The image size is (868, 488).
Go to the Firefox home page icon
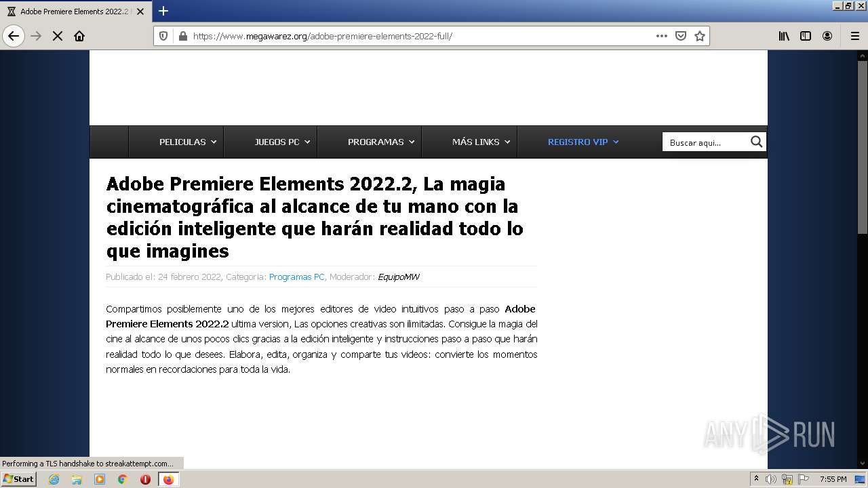tap(79, 36)
